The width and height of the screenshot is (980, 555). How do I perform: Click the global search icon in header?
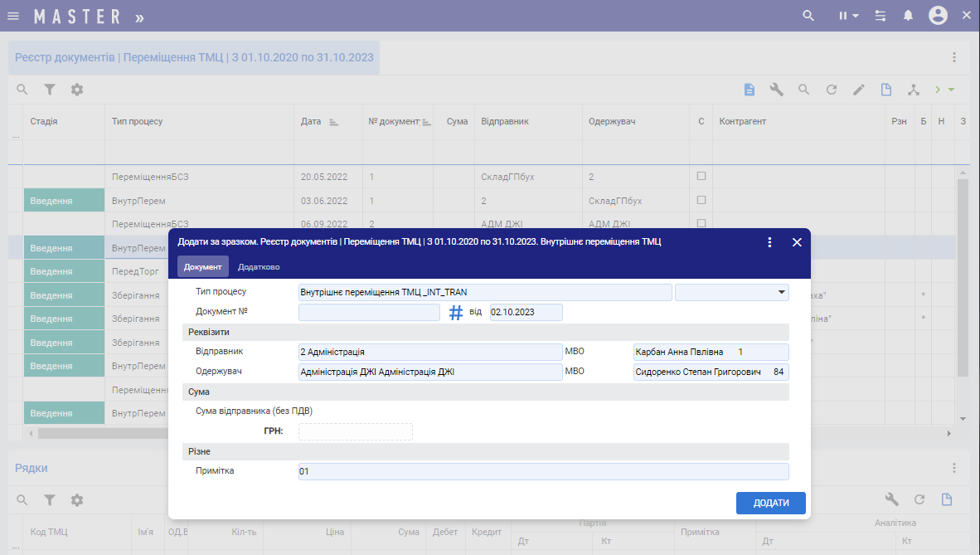809,16
